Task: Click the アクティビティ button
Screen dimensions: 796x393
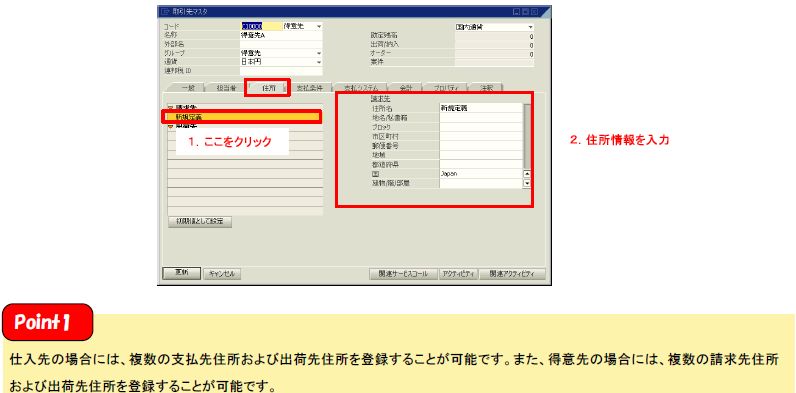Action: point(458,274)
